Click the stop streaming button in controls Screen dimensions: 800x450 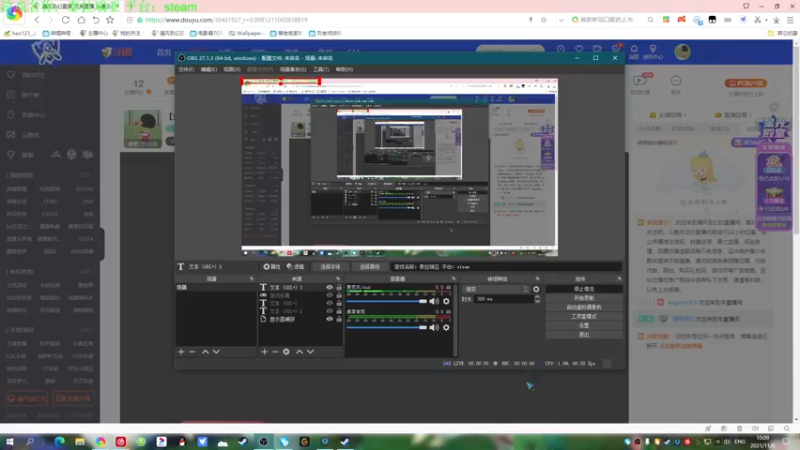tap(584, 289)
